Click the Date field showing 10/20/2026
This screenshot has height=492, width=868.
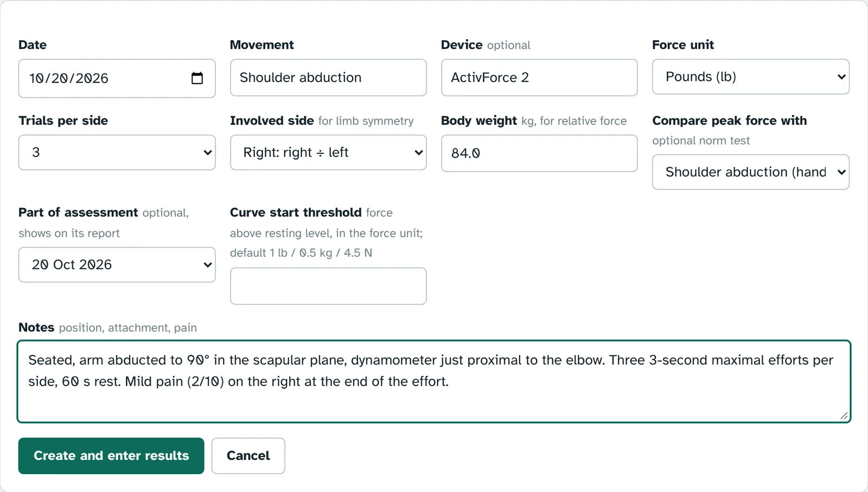pos(117,79)
